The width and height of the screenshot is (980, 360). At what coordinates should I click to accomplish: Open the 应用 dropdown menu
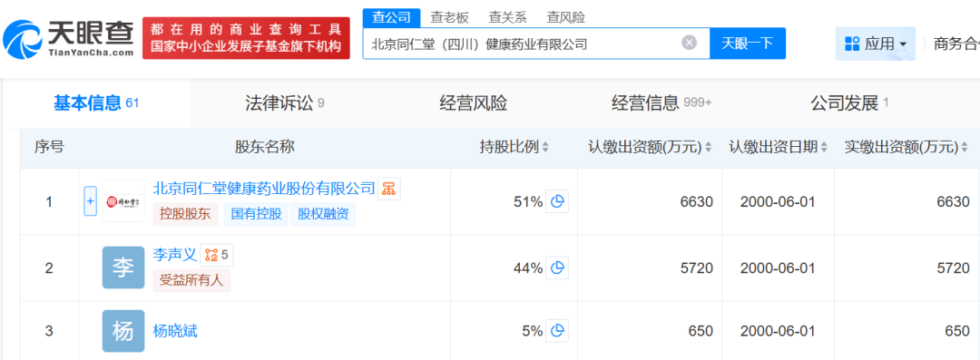click(875, 44)
